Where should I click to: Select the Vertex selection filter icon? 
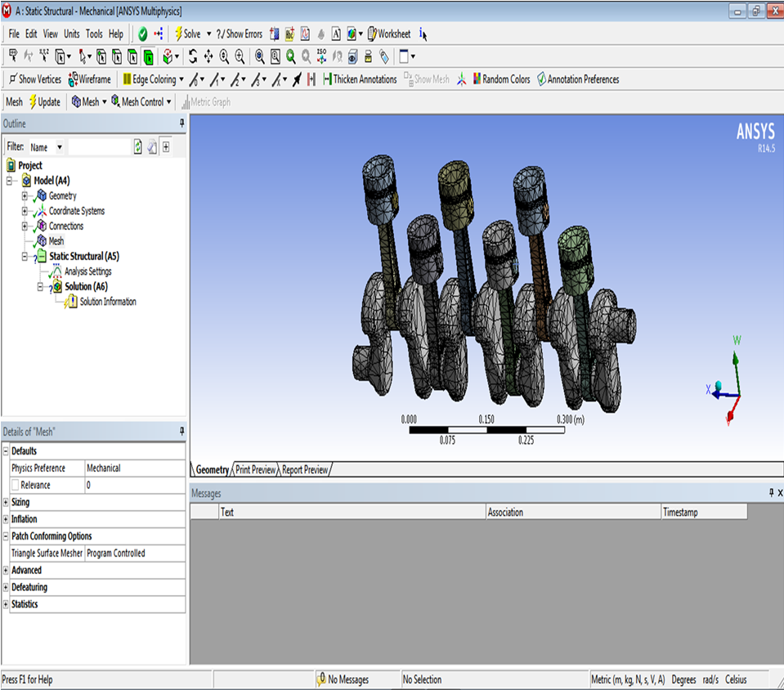click(101, 57)
